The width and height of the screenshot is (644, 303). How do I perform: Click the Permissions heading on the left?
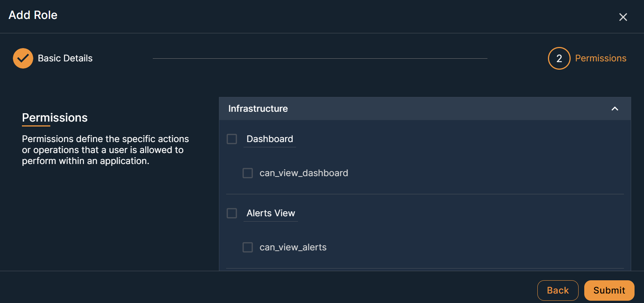click(55, 118)
